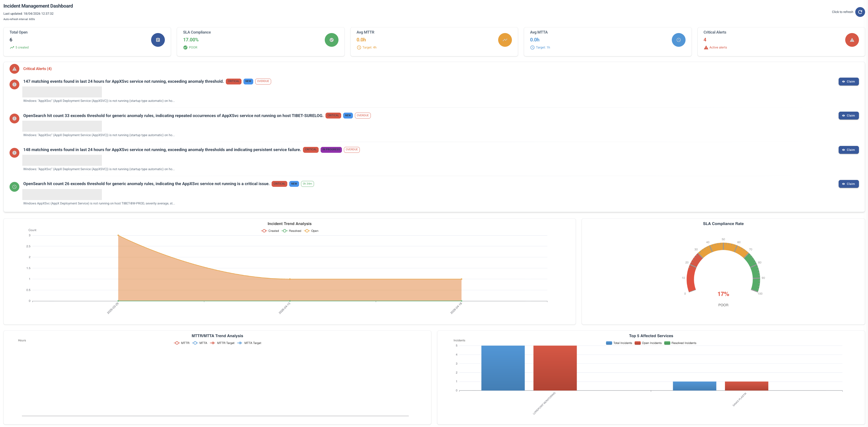Click the refresh icon in the top right corner
The image size is (868, 427).
tap(860, 12)
